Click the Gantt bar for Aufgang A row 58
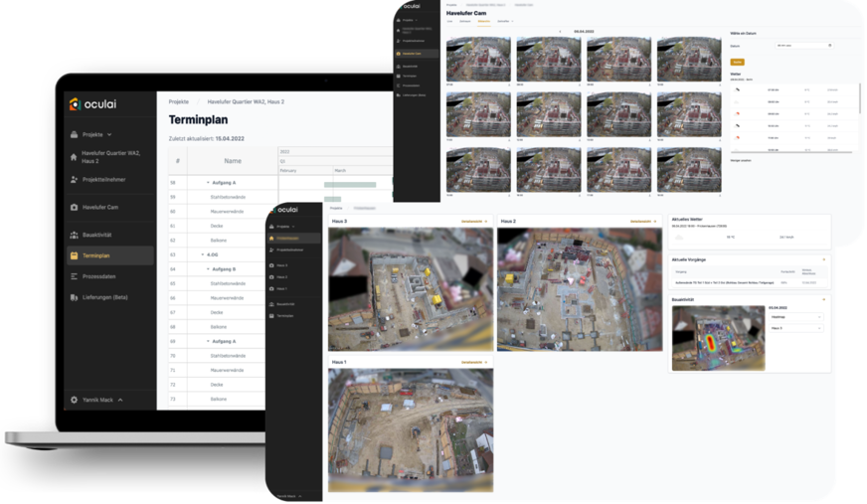 pyautogui.click(x=350, y=185)
